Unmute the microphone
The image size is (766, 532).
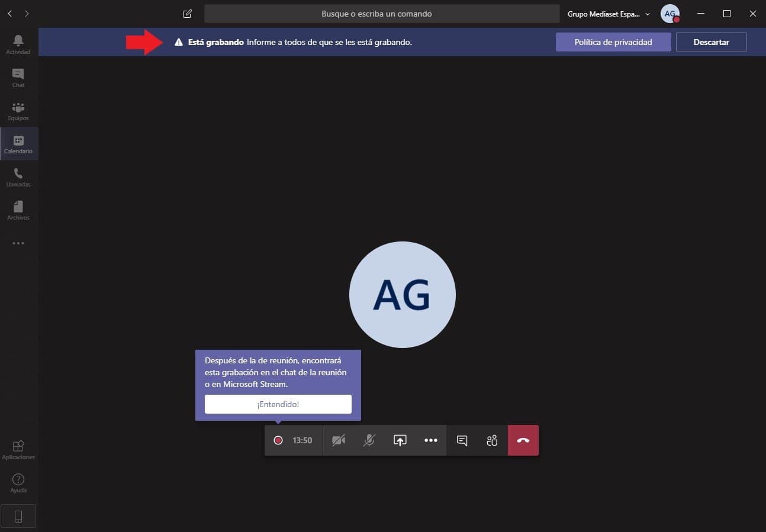(369, 440)
